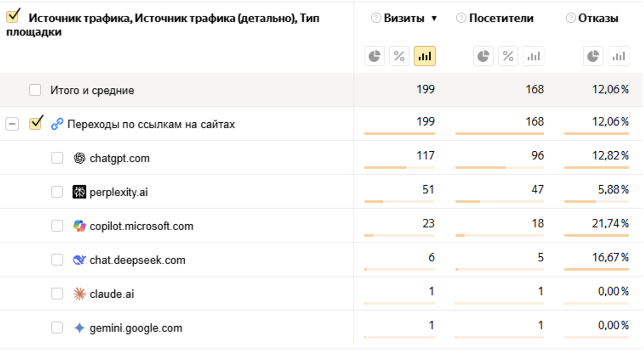Click the bar chart icon under Посетители
Image resolution: width=644 pixels, height=354 pixels.
point(533,56)
